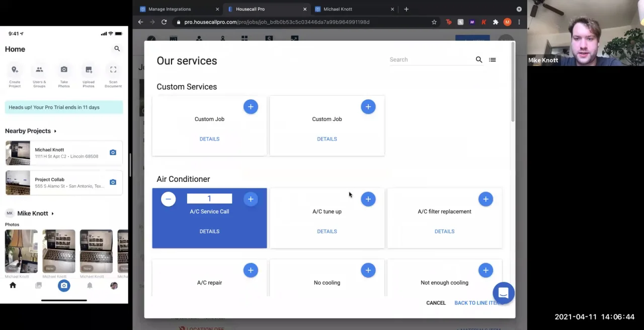Open Details link for A/C tune up

coord(327,231)
